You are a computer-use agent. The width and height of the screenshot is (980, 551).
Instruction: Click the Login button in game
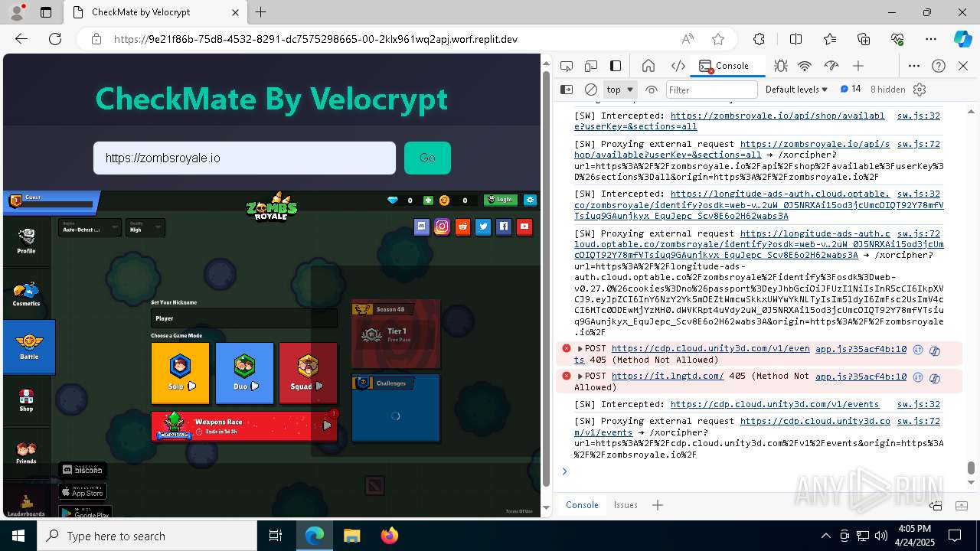[500, 200]
